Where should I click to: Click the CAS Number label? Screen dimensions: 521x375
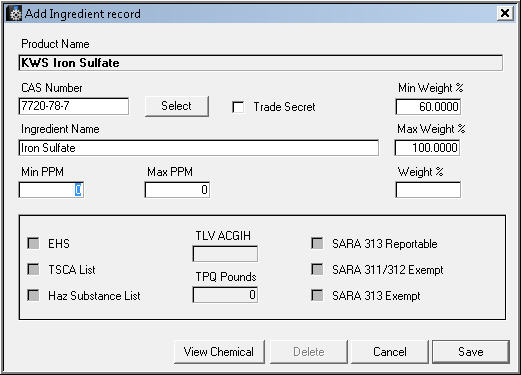click(x=52, y=88)
